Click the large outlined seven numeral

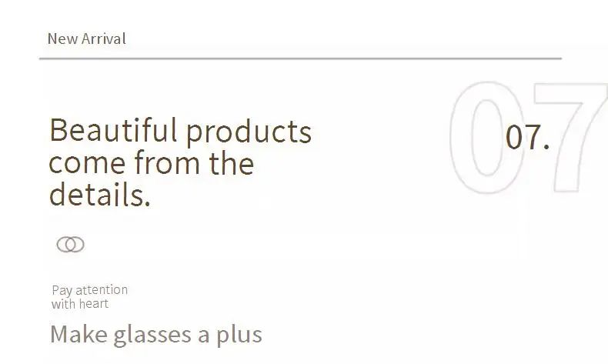click(570, 137)
